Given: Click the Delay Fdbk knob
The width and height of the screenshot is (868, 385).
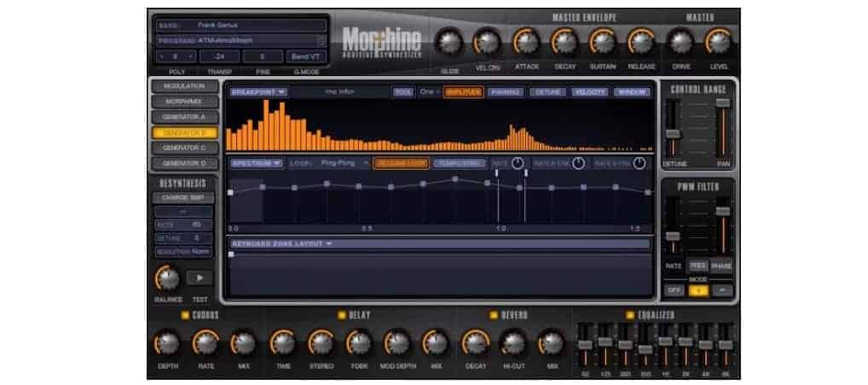Looking at the screenshot, I should 360,343.
